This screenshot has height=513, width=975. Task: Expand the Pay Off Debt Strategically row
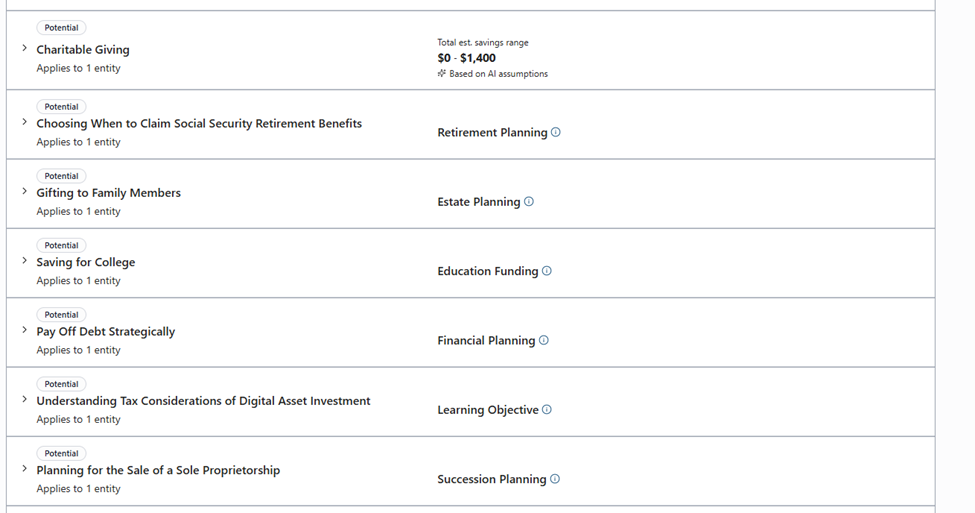click(x=25, y=330)
